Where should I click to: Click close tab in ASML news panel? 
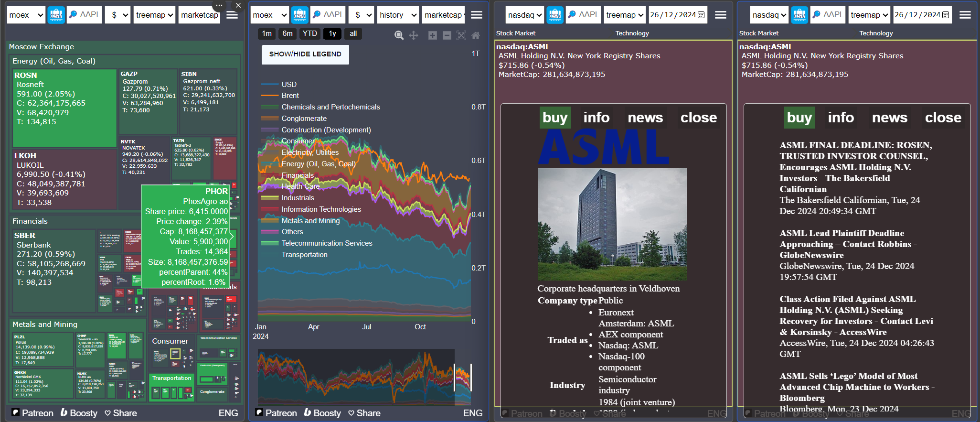pyautogui.click(x=943, y=118)
